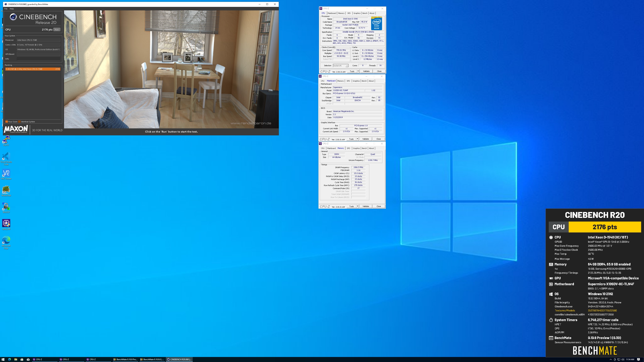The image size is (644, 362).
Task: Click the Info field in Your System
Action: [x=39, y=59]
